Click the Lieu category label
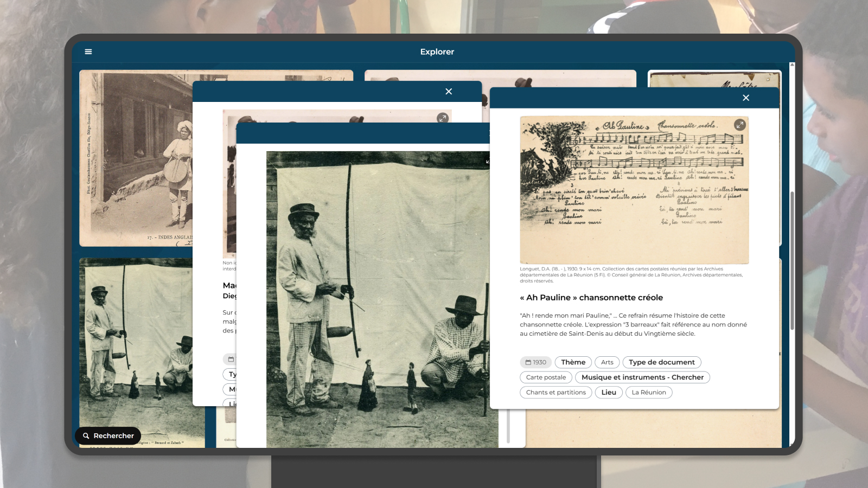Image resolution: width=868 pixels, height=488 pixels. (x=608, y=393)
